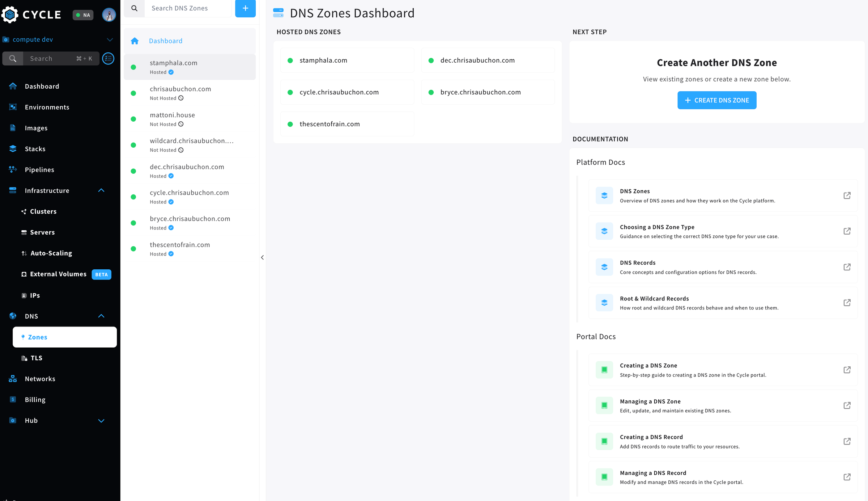Select stamphala.com in zone list
The width and height of the screenshot is (868, 501).
tap(190, 67)
